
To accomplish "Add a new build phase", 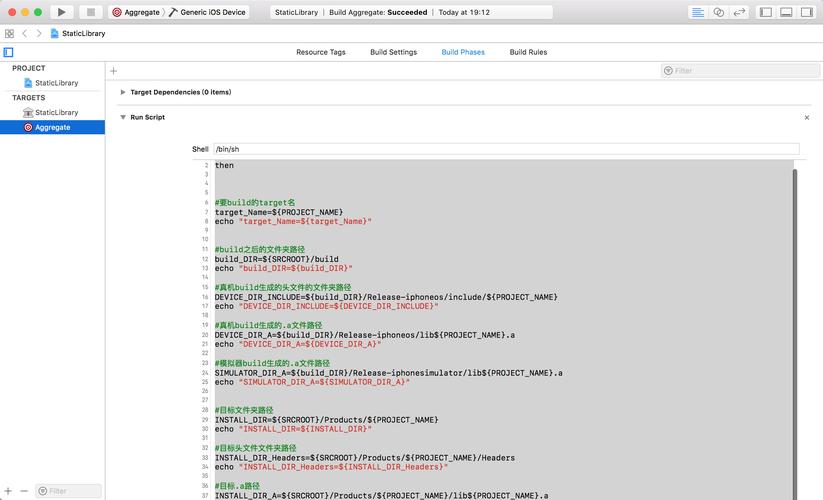I will (113, 71).
